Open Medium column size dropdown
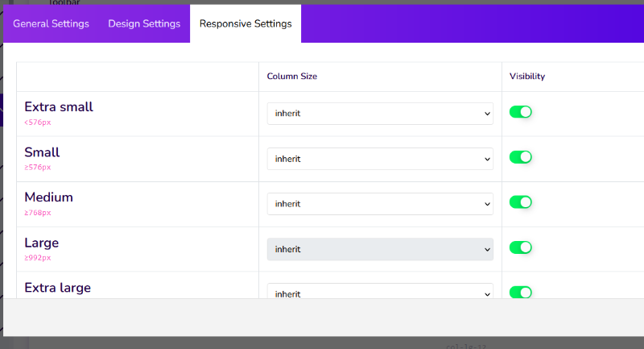Image resolution: width=644 pixels, height=349 pixels. (380, 204)
